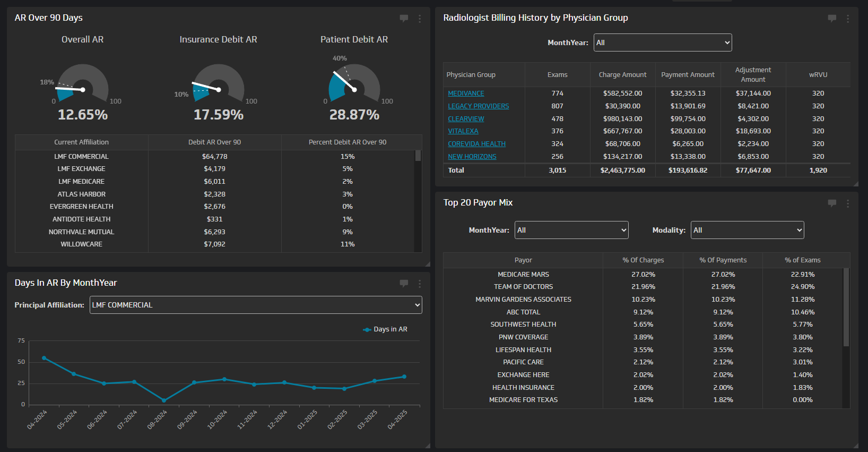Click the Insurance Debit AR gauge chart
The image size is (868, 452).
click(x=218, y=84)
